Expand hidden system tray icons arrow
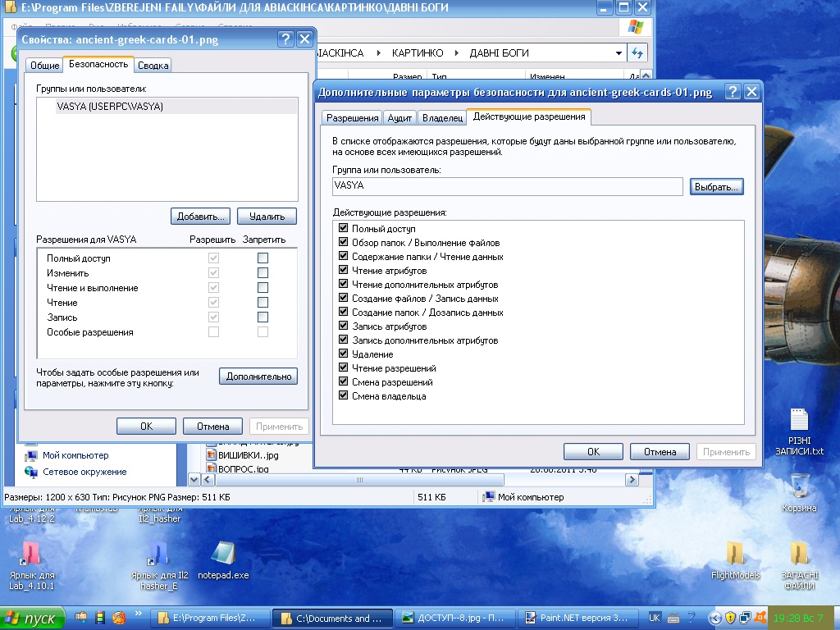The image size is (840, 630). click(x=714, y=618)
